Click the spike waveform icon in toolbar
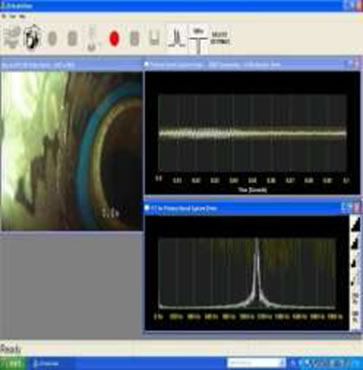 tap(177, 38)
